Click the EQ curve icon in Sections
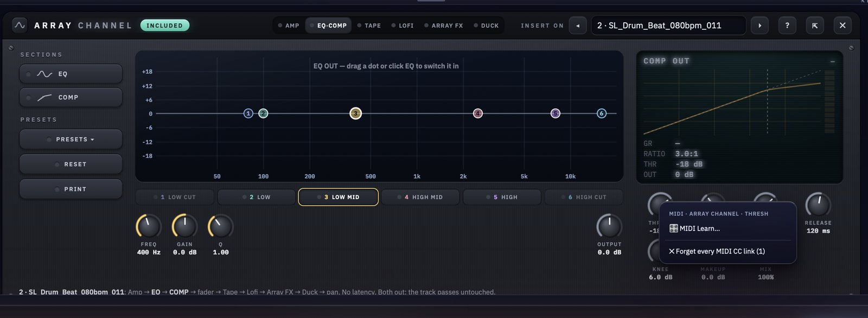Viewport: 868px width, 318px height. (44, 74)
